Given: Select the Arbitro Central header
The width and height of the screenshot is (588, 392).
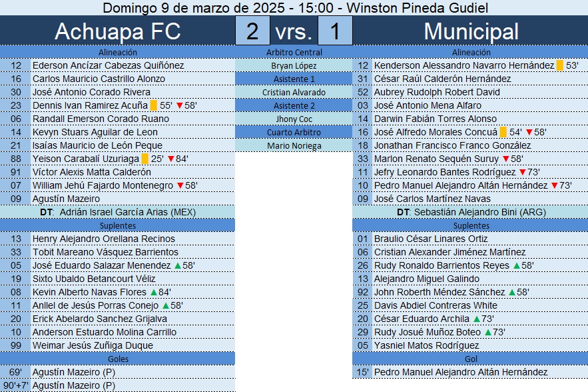Looking at the screenshot, I should point(294,52).
